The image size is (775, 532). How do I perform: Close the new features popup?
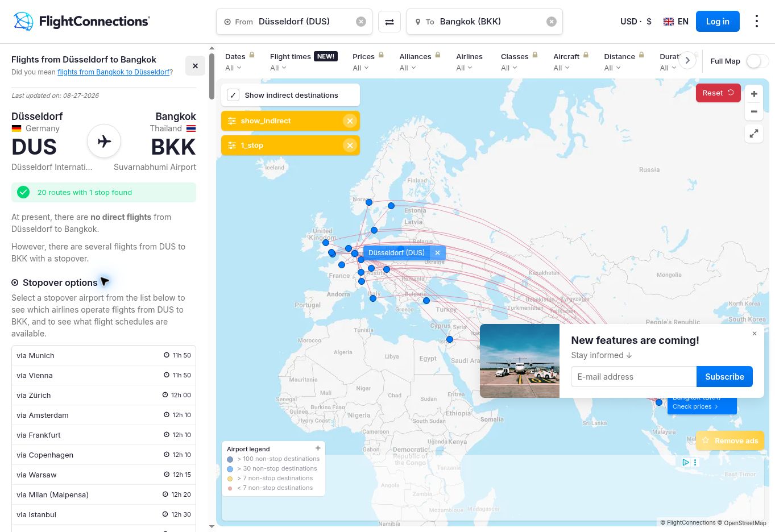(755, 334)
